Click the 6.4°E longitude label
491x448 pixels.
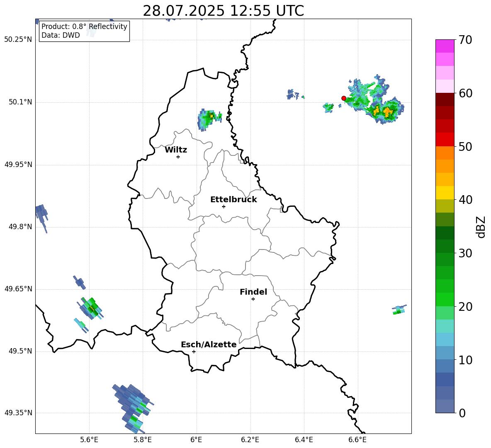coord(304,440)
